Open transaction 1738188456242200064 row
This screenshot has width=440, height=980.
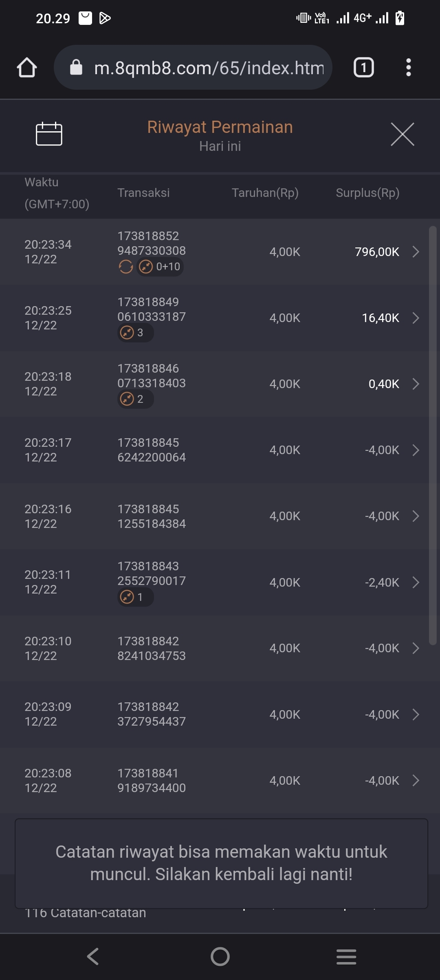point(220,450)
